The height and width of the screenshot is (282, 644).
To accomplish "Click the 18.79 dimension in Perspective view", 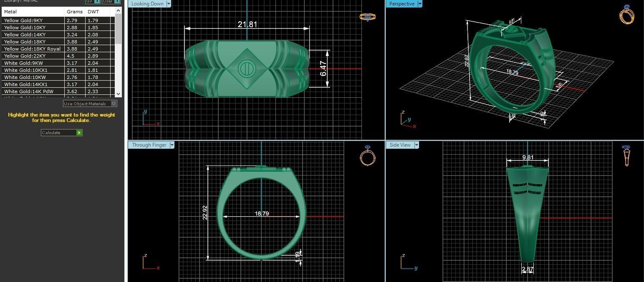I will (512, 72).
